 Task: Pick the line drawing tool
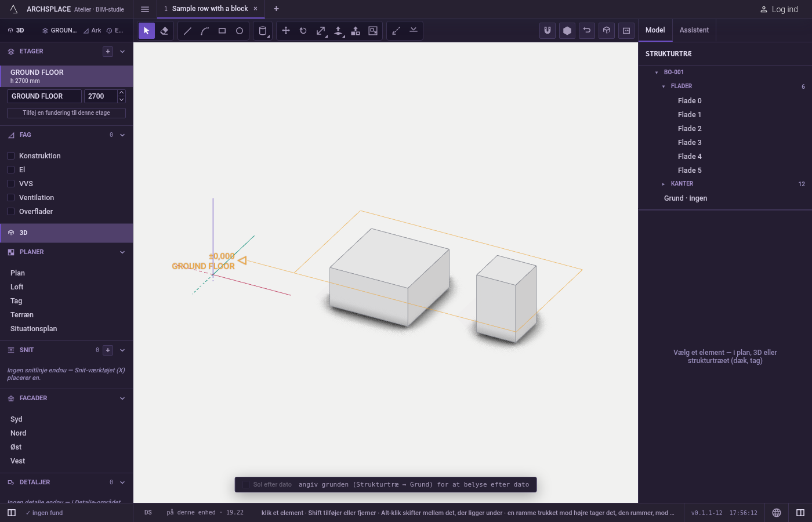tap(187, 31)
